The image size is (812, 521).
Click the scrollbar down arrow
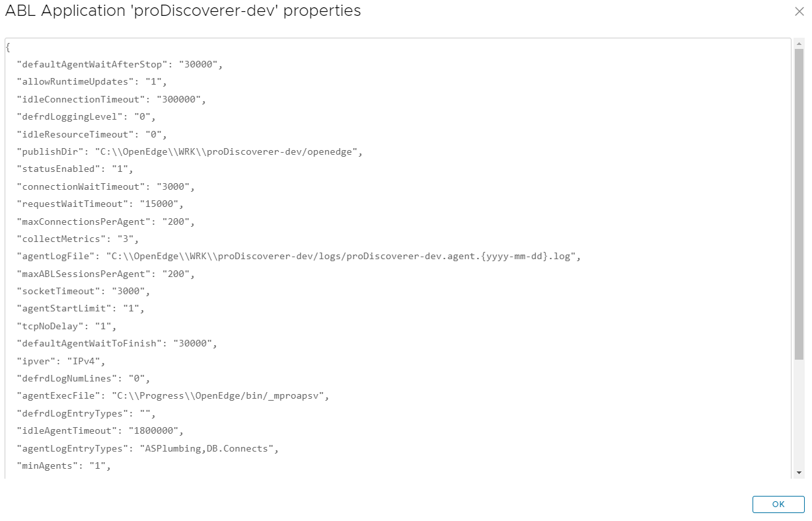coord(799,472)
